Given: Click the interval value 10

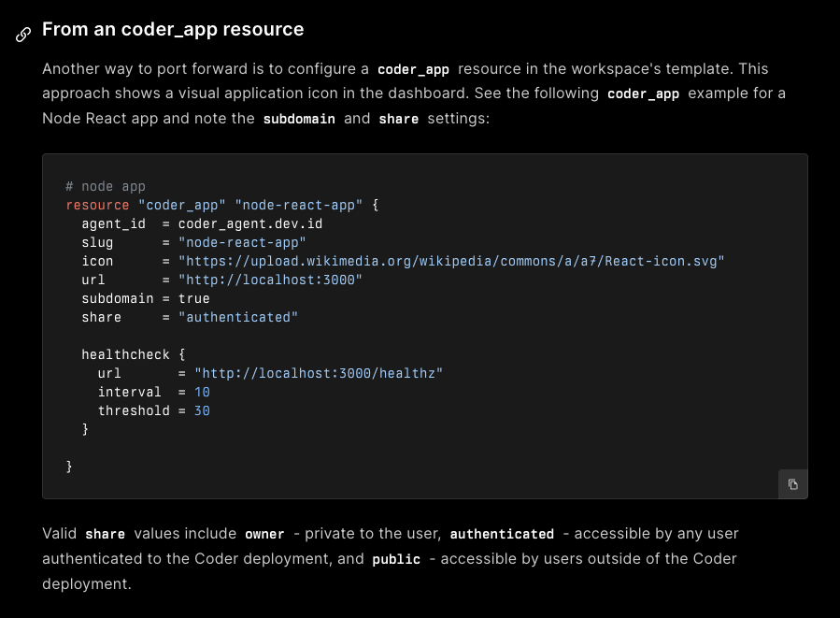Looking at the screenshot, I should [202, 392].
